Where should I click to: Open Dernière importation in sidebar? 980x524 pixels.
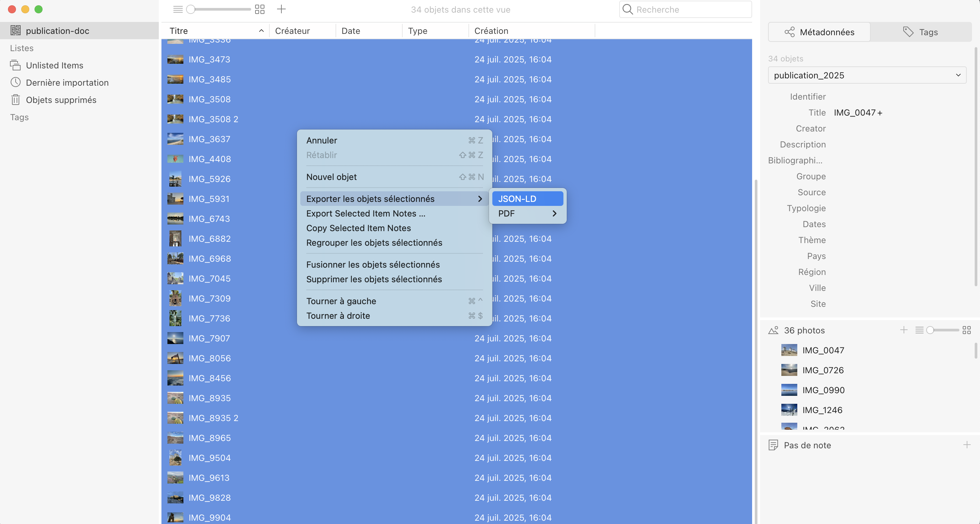[x=67, y=82]
